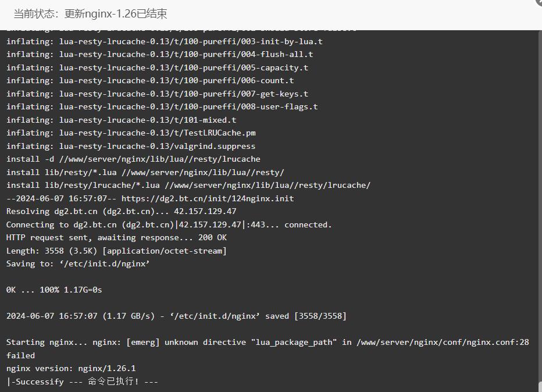The width and height of the screenshot is (542, 392).
Task: Click the 'Resolving dg2.bt.cn' line
Action: 122,212
